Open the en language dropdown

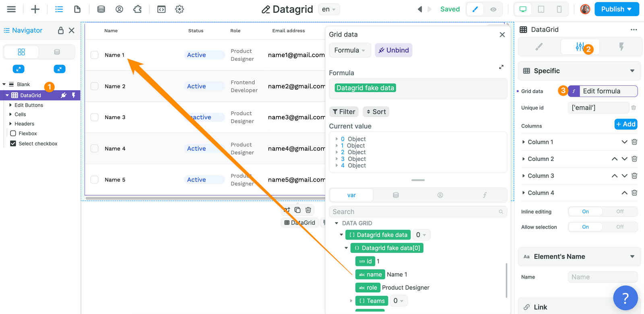(329, 9)
